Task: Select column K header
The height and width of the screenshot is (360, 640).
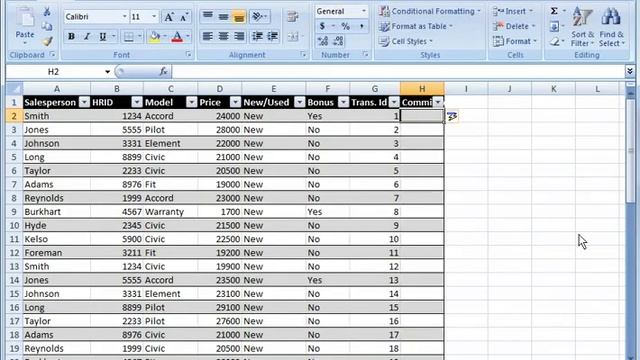Action: coord(553,89)
